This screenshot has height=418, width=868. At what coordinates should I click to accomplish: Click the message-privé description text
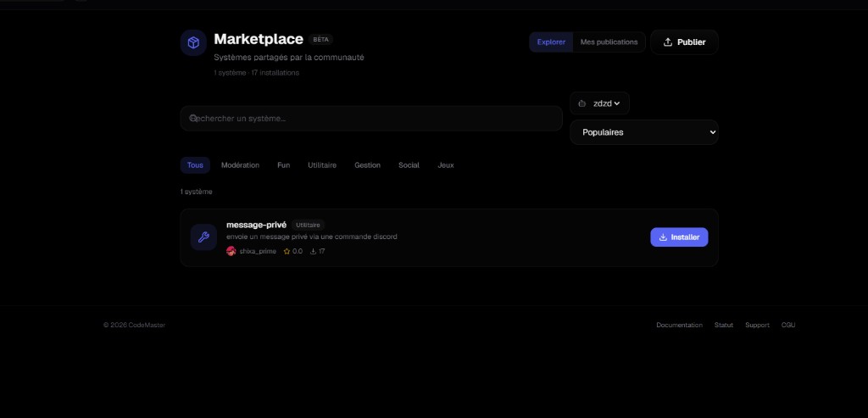pos(312,237)
